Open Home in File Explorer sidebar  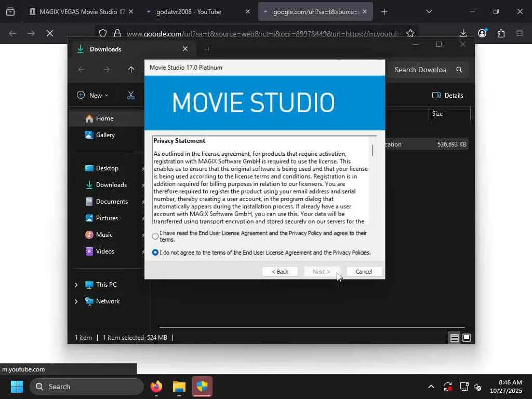click(x=104, y=118)
